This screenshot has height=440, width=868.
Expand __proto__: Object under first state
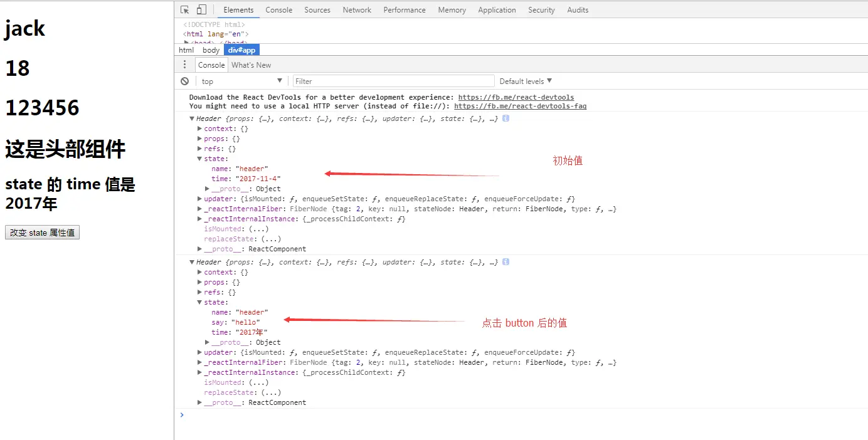coord(207,189)
